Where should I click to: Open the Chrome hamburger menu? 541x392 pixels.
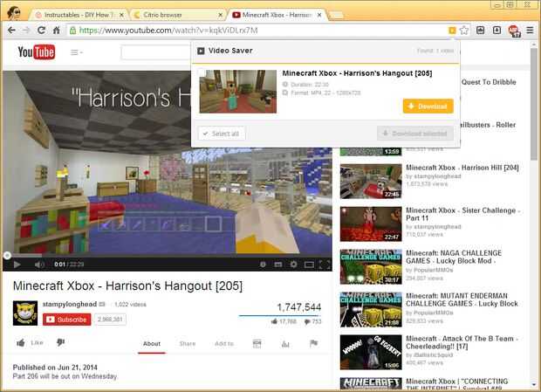point(530,31)
